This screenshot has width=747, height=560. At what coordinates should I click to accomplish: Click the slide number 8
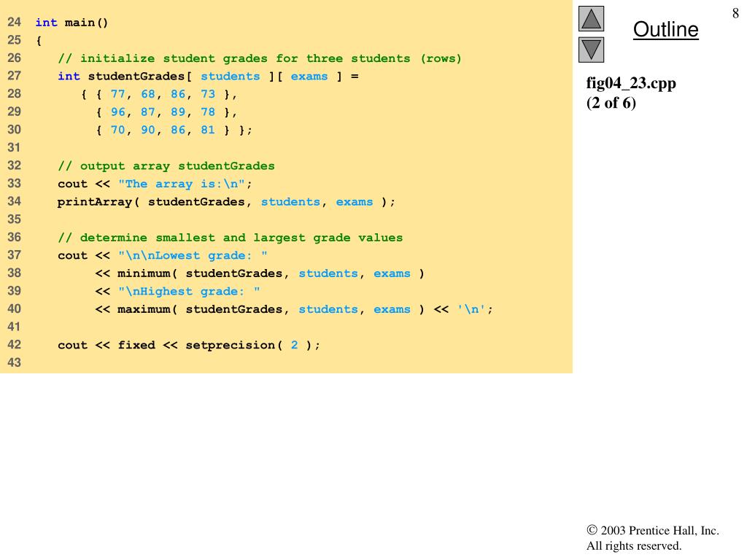735,13
